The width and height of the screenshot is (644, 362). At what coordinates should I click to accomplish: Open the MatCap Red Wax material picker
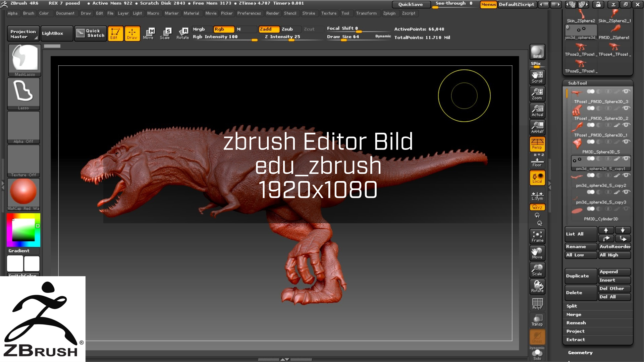[x=23, y=194]
